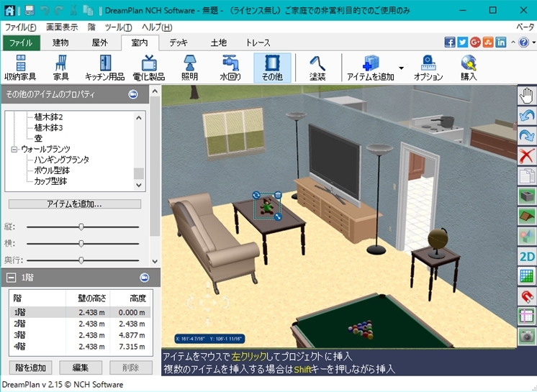Image resolution: width=537 pixels, height=392 pixels.
Task: Open the help question mark icon
Action: point(523,42)
